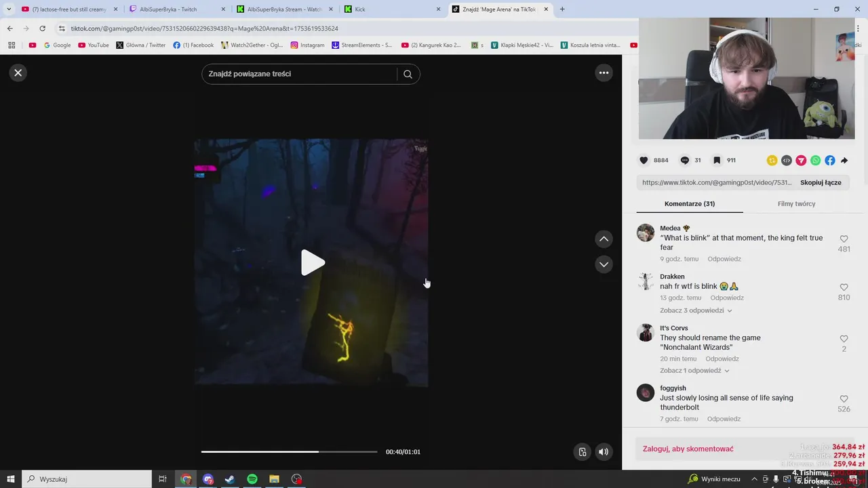Open Steam from the taskbar
868x488 pixels.
pyautogui.click(x=230, y=479)
